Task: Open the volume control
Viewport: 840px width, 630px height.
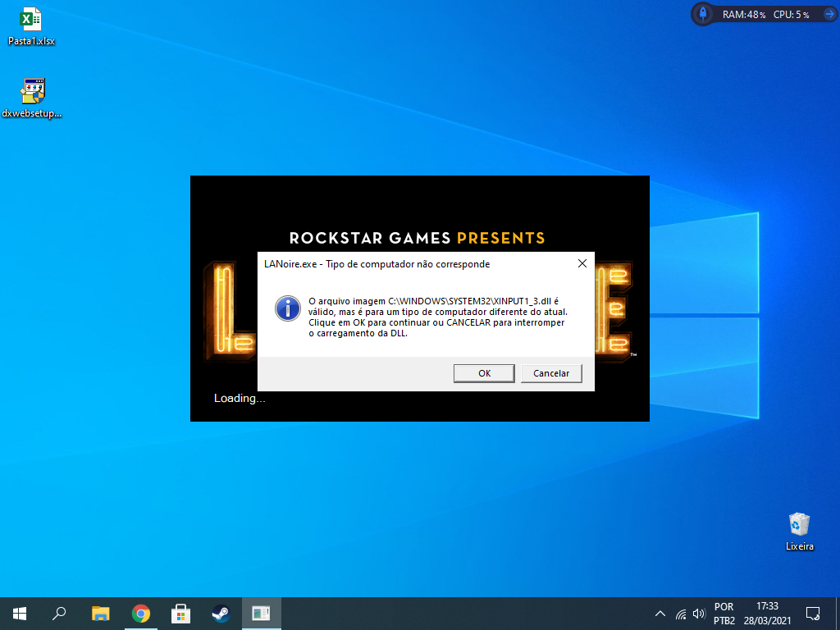Action: 699,614
